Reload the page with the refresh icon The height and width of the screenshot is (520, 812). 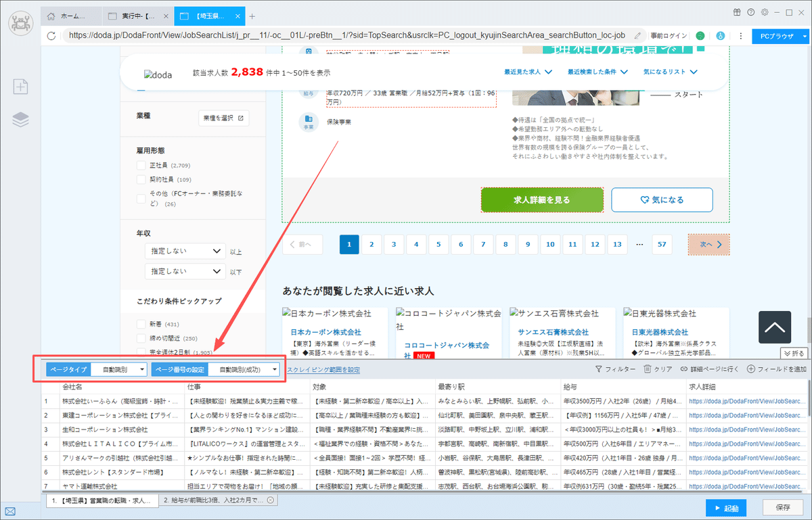(x=51, y=36)
